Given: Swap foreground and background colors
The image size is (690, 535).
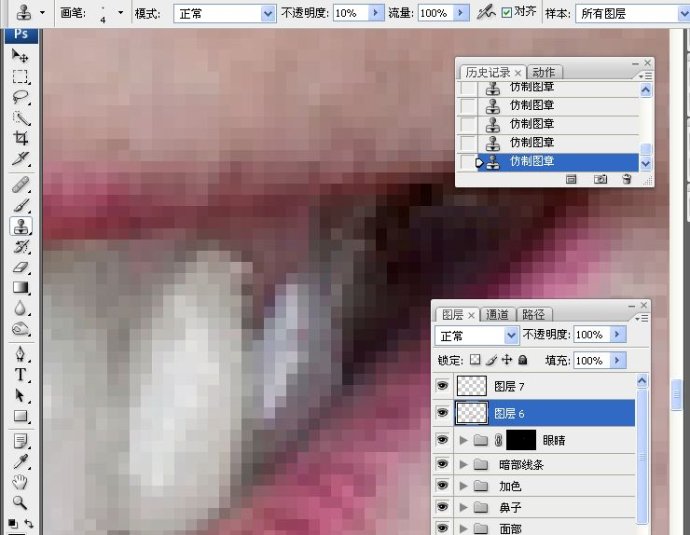Looking at the screenshot, I should tap(29, 524).
